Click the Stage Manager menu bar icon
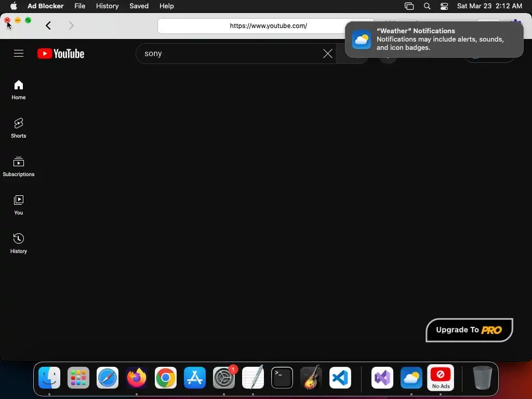Viewport: 532px width, 399px height. [409, 6]
